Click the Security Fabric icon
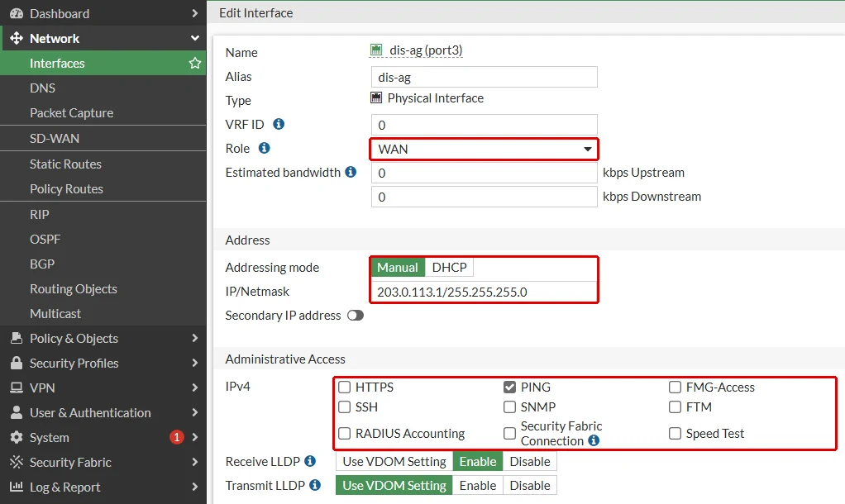Screen dimensions: 845x504 (x=17, y=462)
